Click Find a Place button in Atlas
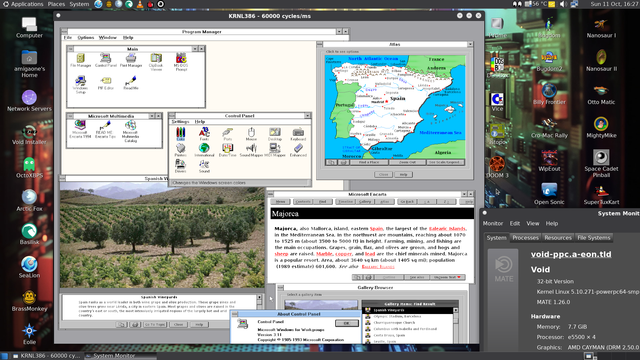Viewport: 640px width, 360px height. tap(368, 162)
